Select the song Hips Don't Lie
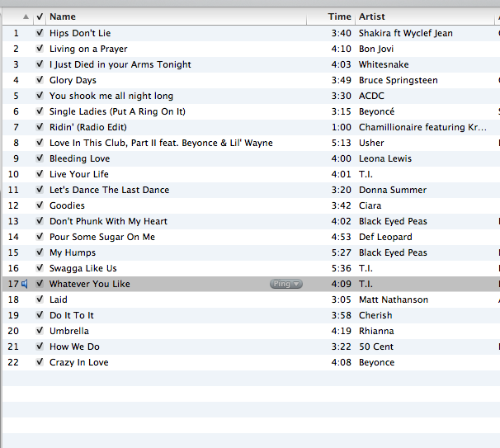Viewport: 500px width, 448px height. (80, 33)
